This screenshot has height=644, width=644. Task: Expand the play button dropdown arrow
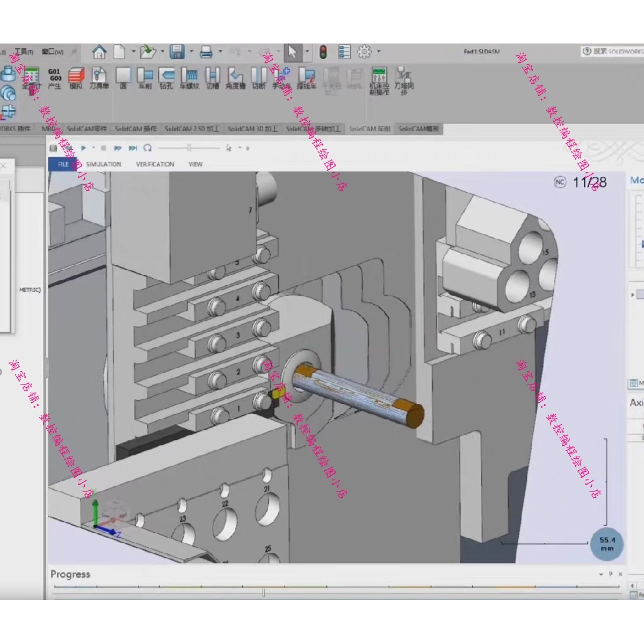pos(93,148)
